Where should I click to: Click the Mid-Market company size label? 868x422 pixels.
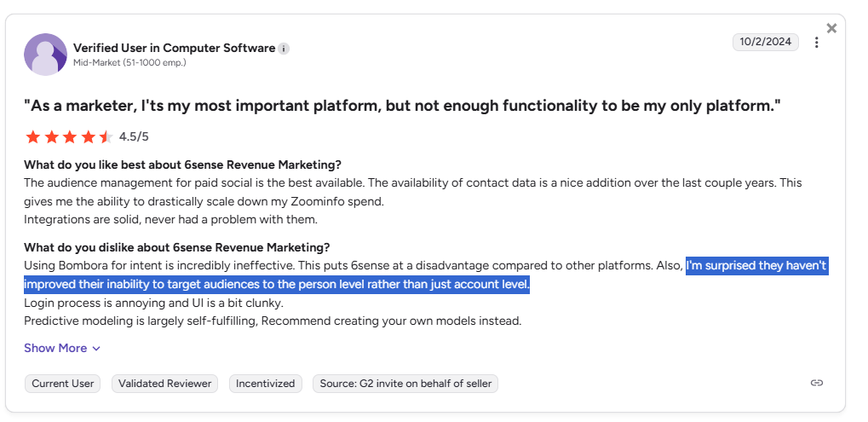pyautogui.click(x=129, y=62)
